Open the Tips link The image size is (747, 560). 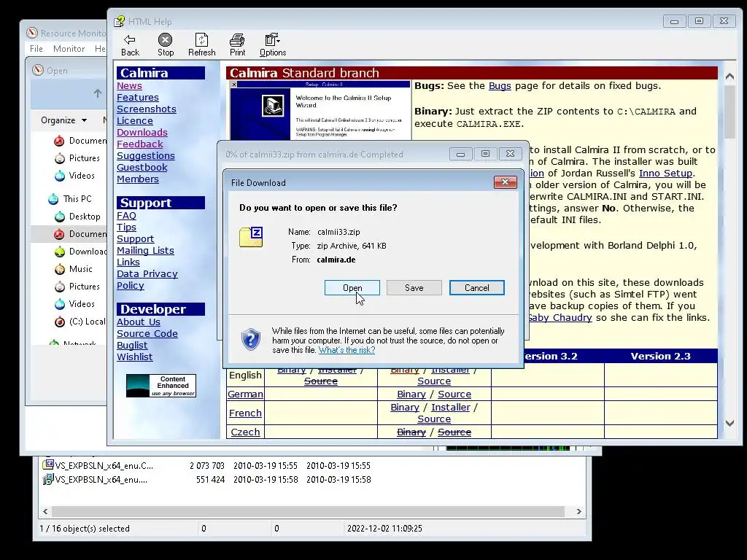126,227
